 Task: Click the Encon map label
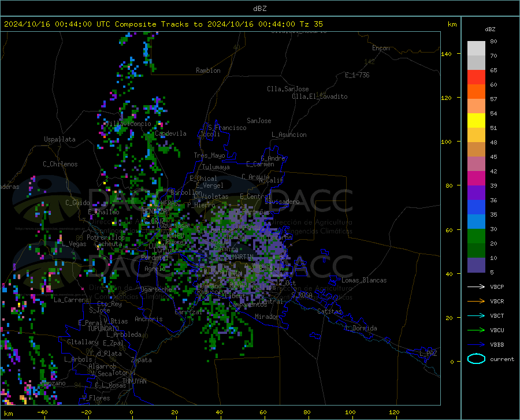pyautogui.click(x=381, y=48)
